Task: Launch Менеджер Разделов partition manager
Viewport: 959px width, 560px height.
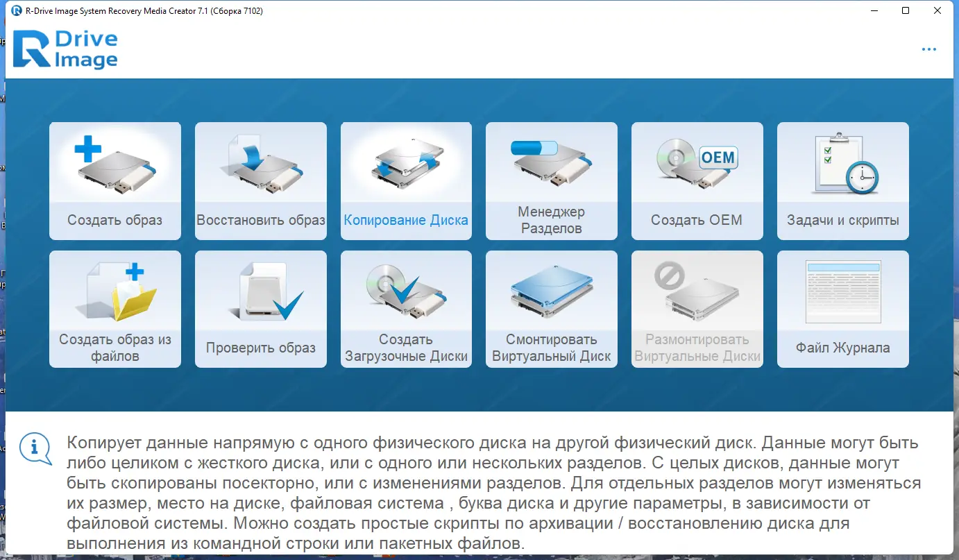Action: (x=552, y=181)
